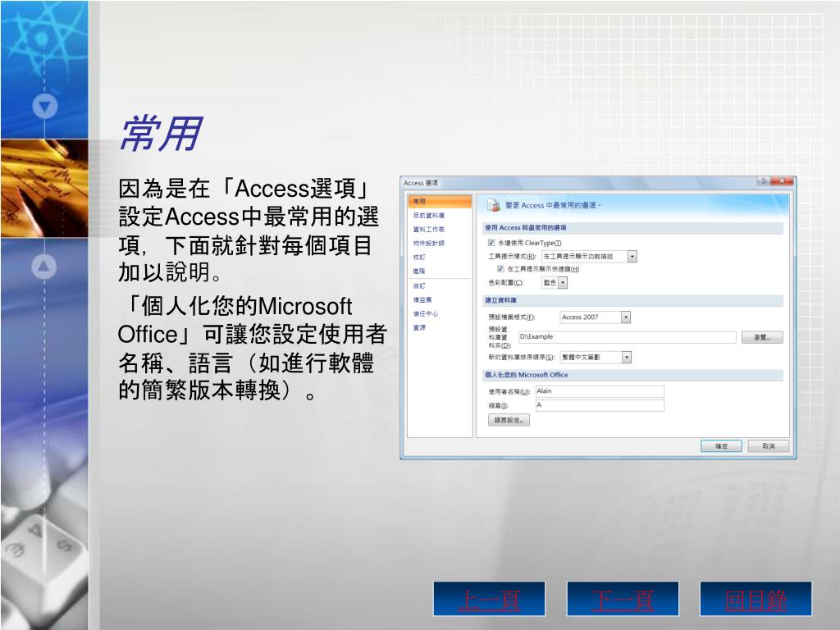Click the 使用者名稱 field containing Alain

600,391
